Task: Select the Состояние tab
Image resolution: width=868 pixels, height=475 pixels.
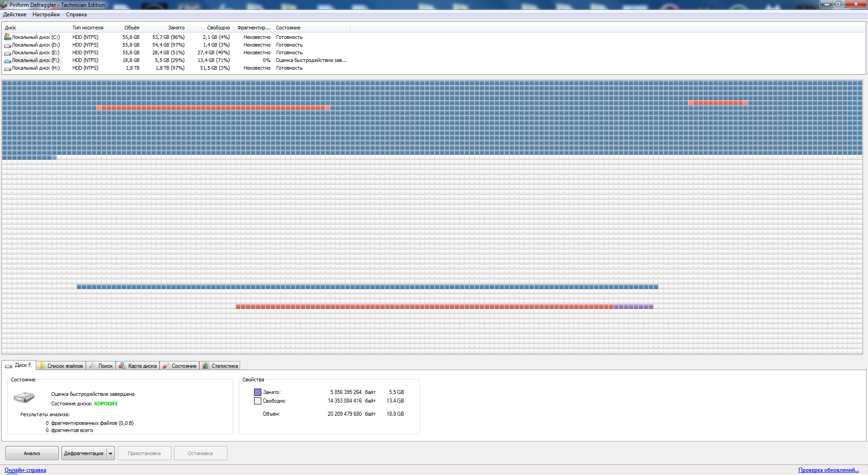Action: coord(179,366)
